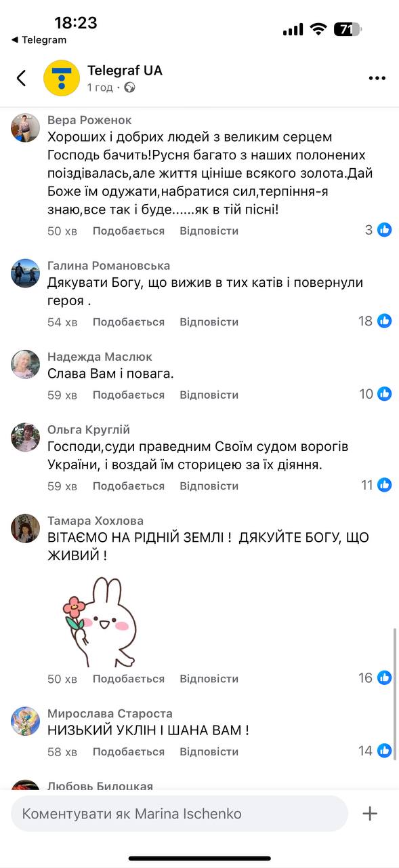399x868 pixels.
Task: Tap the like reaction icon on Тамара Хохлова's comment
Action: tap(385, 677)
